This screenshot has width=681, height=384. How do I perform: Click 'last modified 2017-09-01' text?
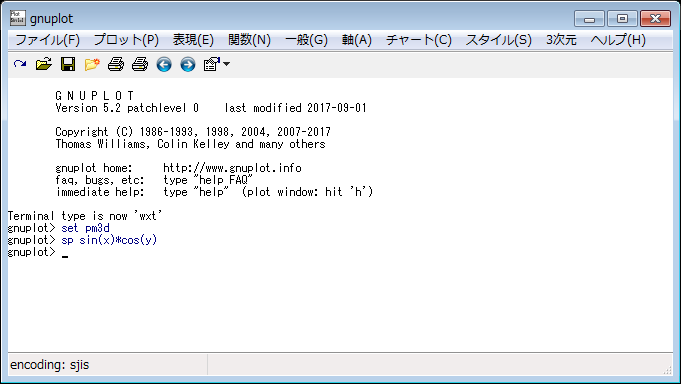tap(295, 108)
